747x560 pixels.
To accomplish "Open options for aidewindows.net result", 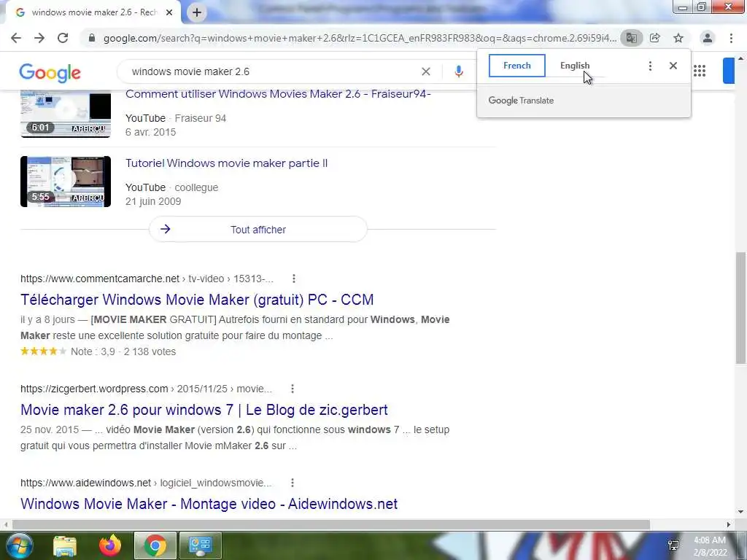I will (x=293, y=483).
